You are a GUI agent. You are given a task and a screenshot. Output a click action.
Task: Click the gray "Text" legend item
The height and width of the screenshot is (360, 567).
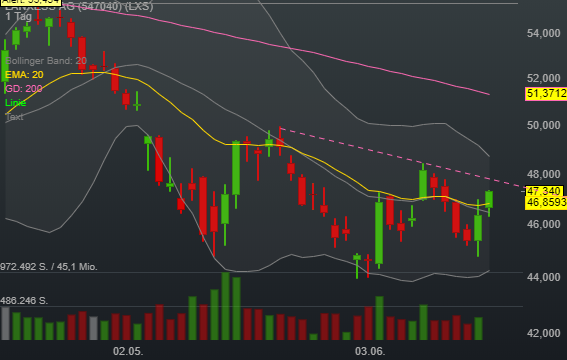14,117
